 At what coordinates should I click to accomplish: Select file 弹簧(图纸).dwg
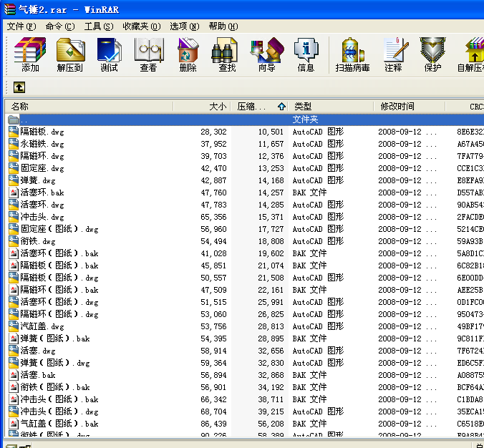(x=55, y=363)
